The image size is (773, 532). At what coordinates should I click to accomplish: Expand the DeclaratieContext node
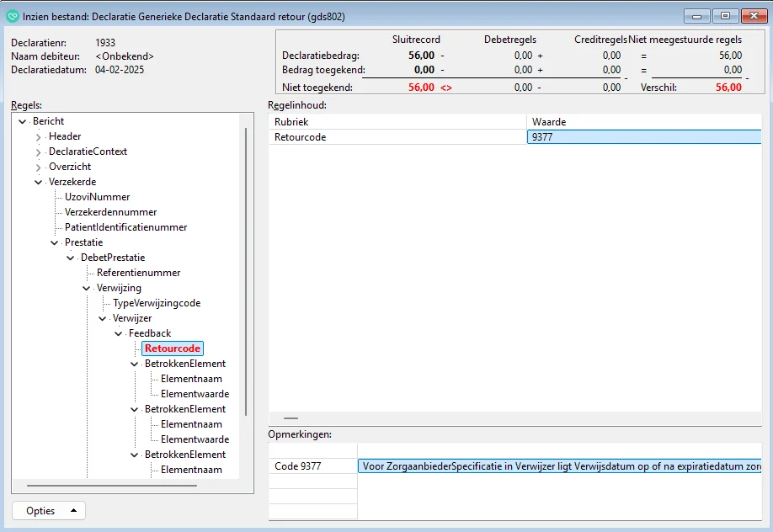[x=38, y=152]
